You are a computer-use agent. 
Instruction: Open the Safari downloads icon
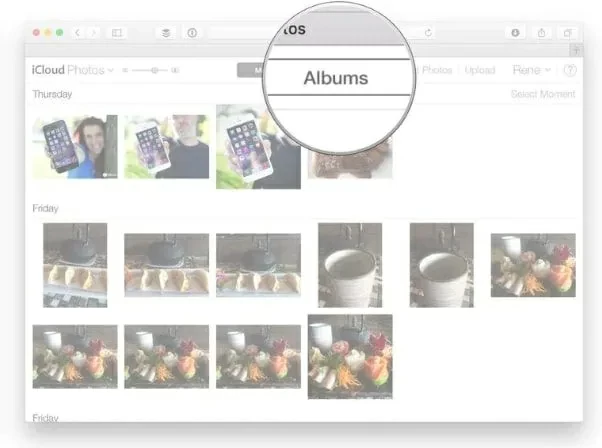515,33
